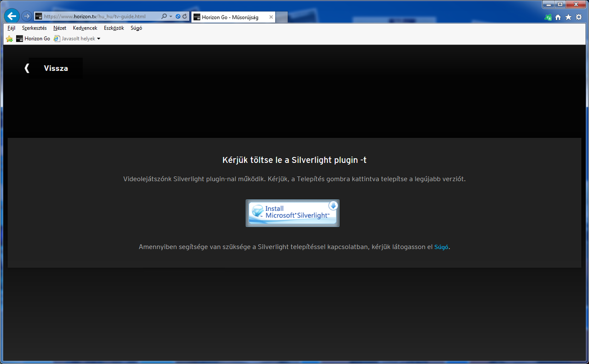Viewport: 589px width, 364px height.
Task: Click the site favicon in the address bar
Action: pyautogui.click(x=39, y=17)
